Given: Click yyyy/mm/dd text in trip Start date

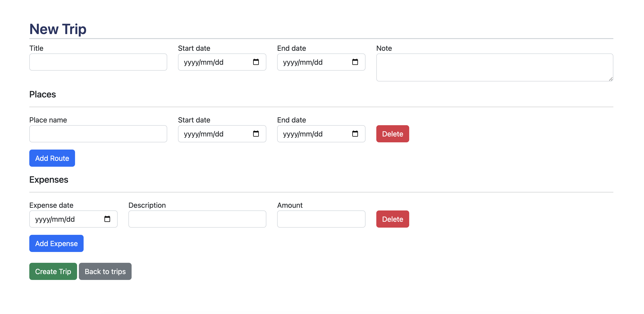Looking at the screenshot, I should 203,62.
